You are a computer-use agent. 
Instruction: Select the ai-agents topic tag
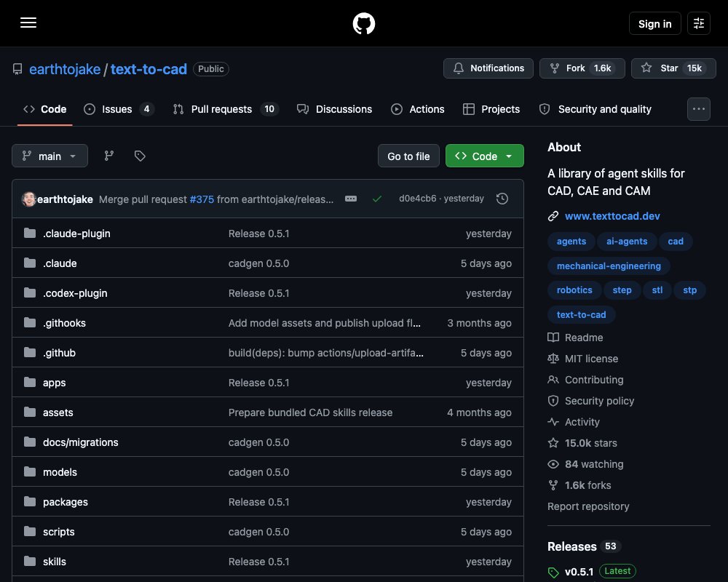click(627, 242)
